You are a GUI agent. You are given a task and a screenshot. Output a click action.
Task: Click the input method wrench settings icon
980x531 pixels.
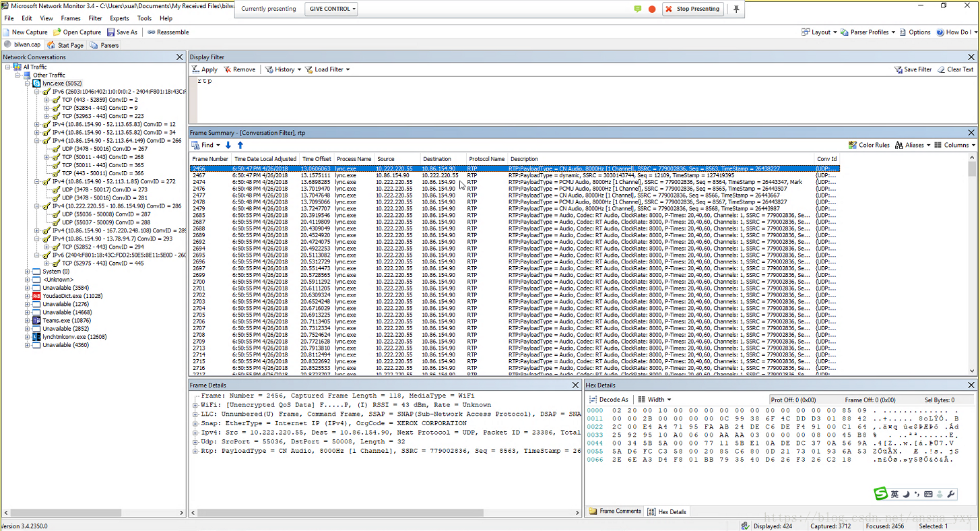click(x=951, y=495)
